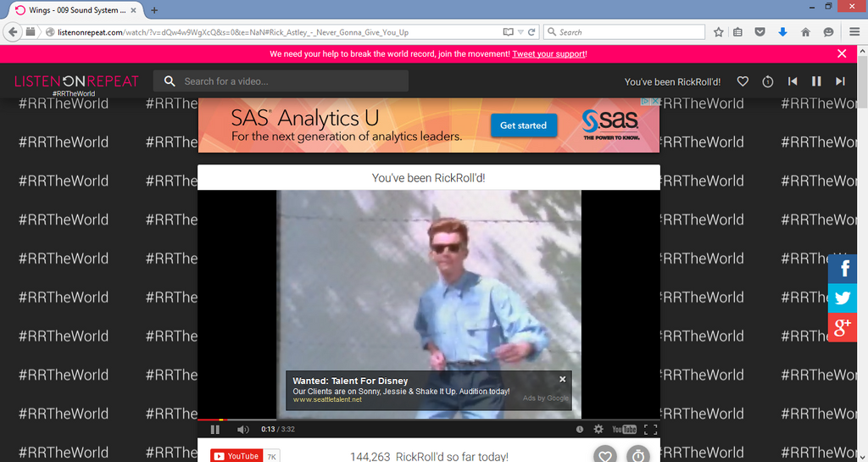The image size is (868, 462).
Task: Click the red YouTube subscribe button
Action: tap(236, 456)
